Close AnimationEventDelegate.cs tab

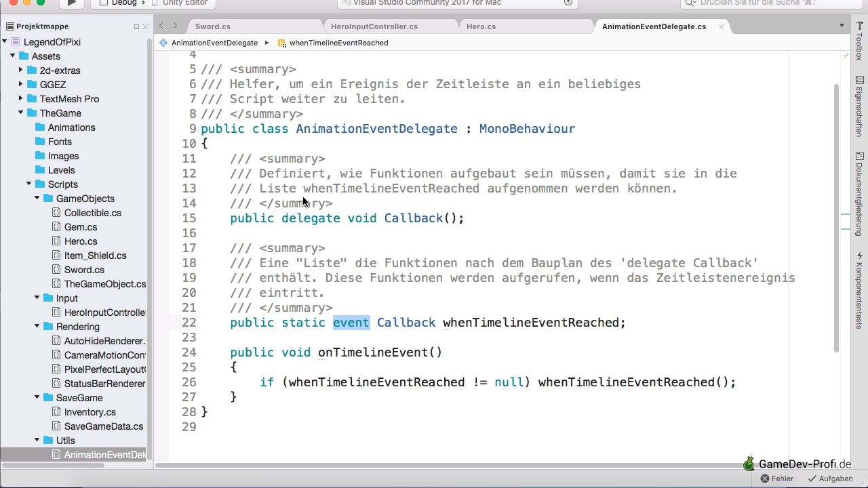(722, 26)
